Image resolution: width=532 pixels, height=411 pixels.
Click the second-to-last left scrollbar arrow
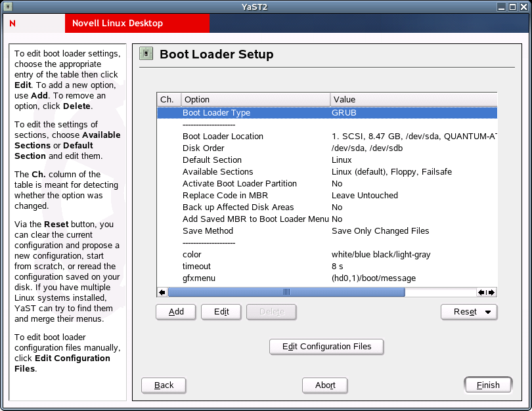481,292
